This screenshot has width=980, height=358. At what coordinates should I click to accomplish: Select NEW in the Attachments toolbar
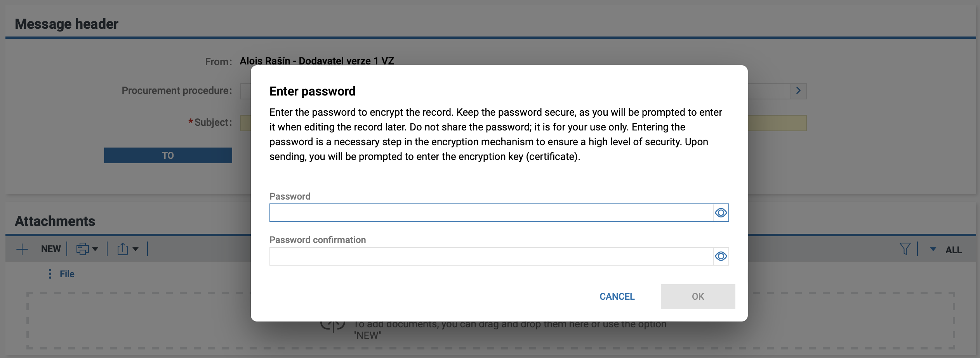click(x=51, y=249)
